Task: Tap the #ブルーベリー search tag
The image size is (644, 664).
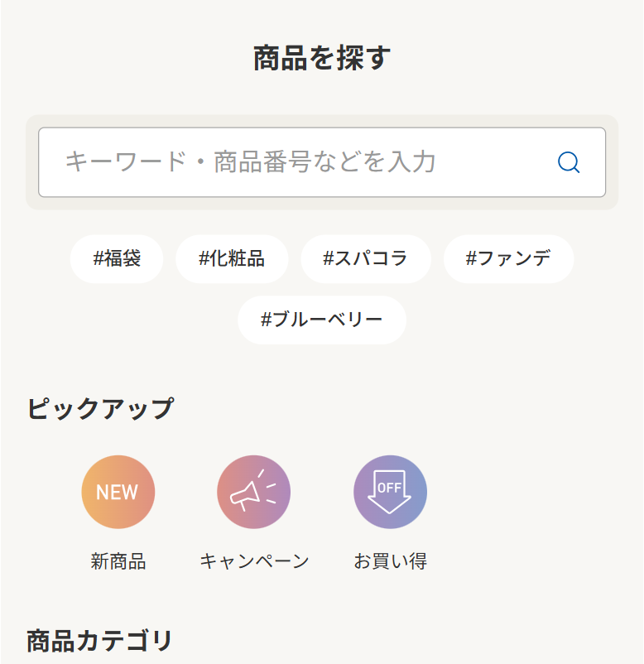Action: click(322, 320)
